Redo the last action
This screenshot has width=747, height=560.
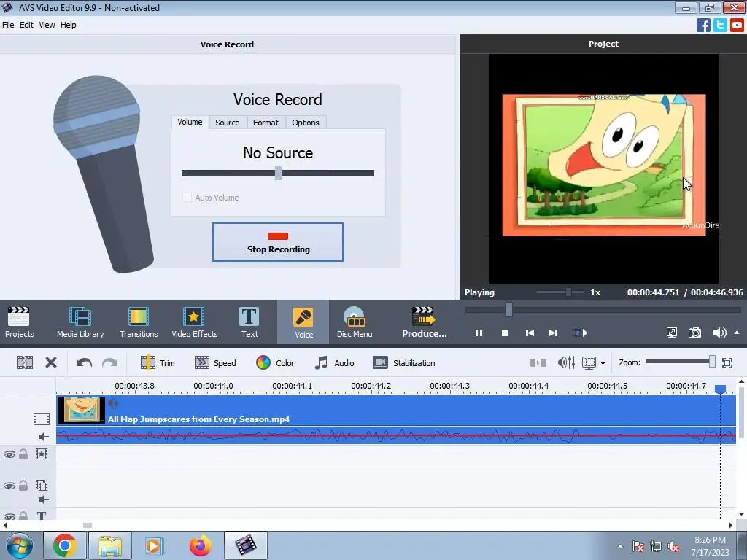point(110,363)
